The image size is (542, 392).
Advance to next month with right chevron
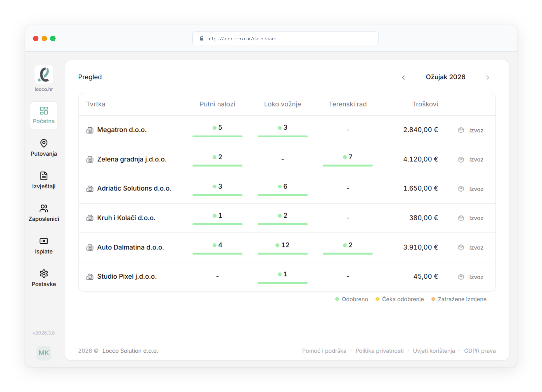click(x=488, y=78)
